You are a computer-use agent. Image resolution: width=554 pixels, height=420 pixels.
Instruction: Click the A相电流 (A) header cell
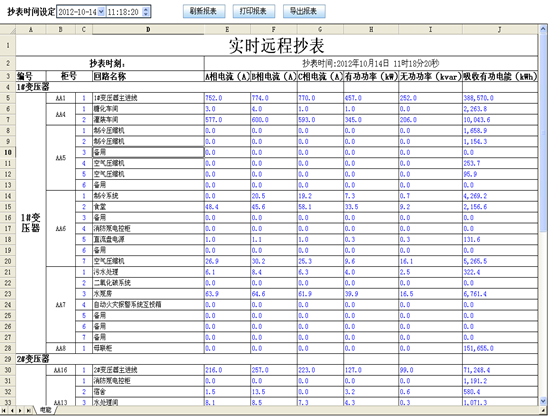tap(227, 76)
